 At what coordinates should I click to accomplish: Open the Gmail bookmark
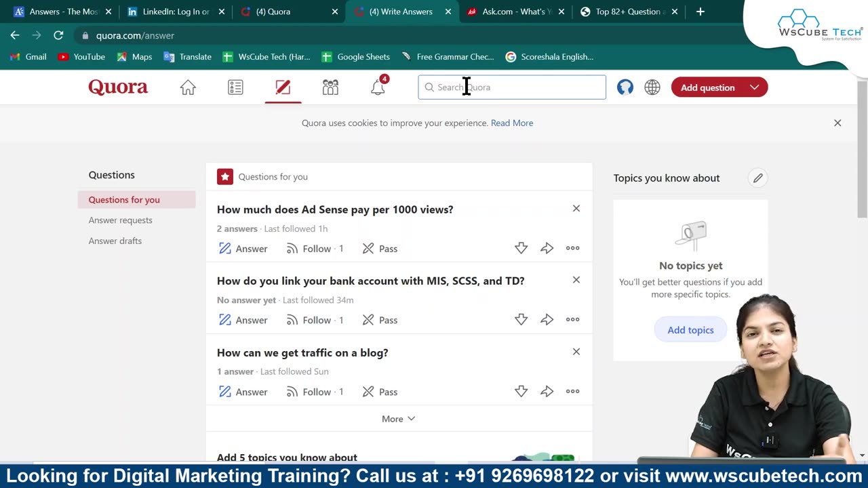coord(28,57)
